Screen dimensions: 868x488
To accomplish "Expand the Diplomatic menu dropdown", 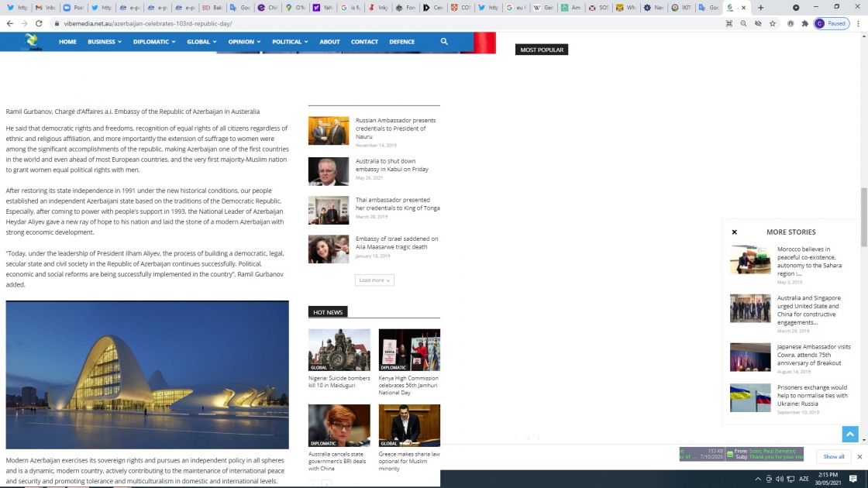I will [154, 42].
